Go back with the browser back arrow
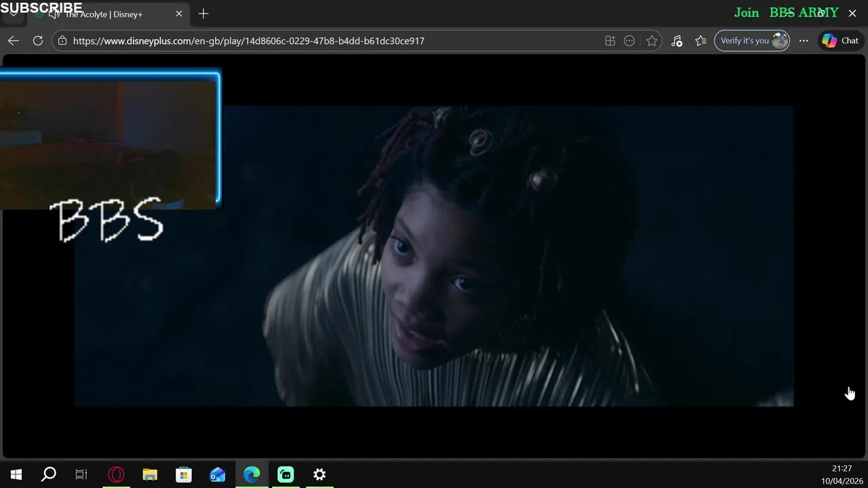The image size is (868, 488). (14, 41)
